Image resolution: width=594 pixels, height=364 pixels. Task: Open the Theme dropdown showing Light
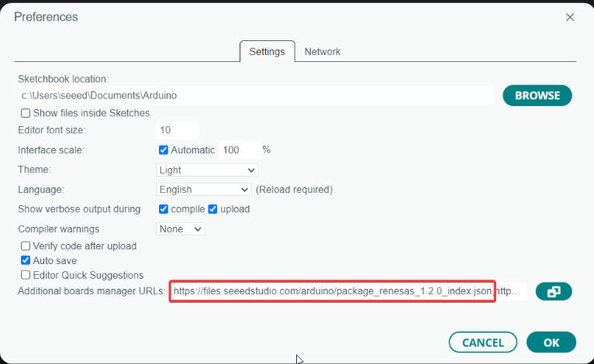(207, 170)
